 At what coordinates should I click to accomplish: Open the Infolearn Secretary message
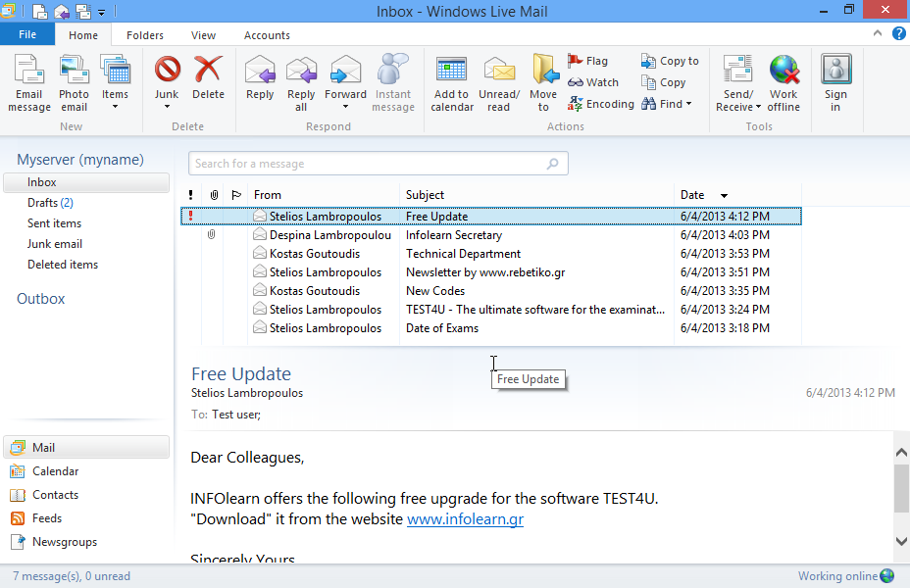coord(491,235)
